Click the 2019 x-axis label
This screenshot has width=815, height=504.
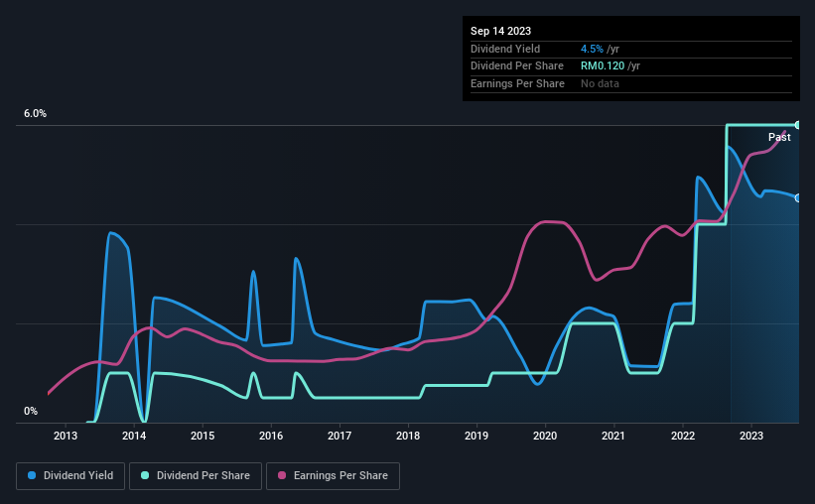click(476, 436)
